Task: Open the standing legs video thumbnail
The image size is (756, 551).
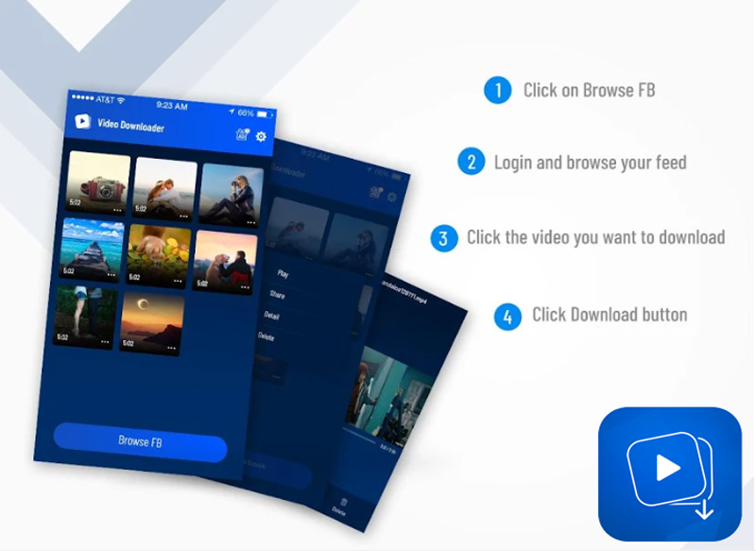Action: point(86,317)
